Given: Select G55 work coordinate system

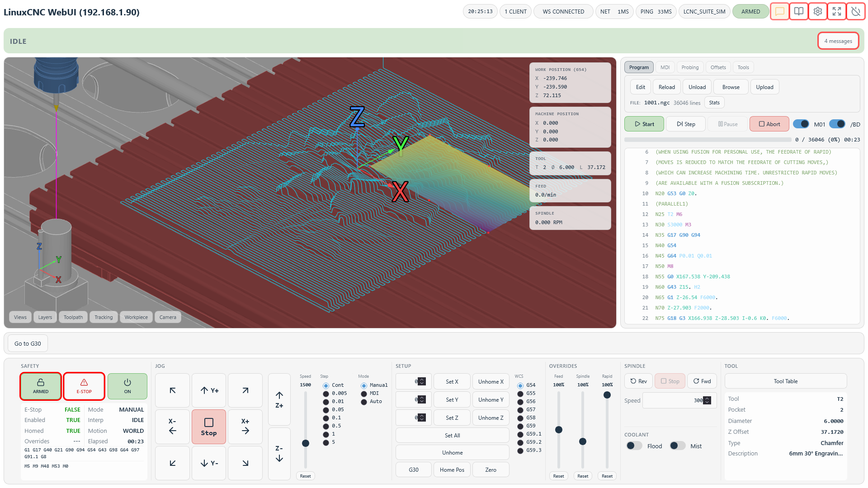Looking at the screenshot, I should (520, 394).
